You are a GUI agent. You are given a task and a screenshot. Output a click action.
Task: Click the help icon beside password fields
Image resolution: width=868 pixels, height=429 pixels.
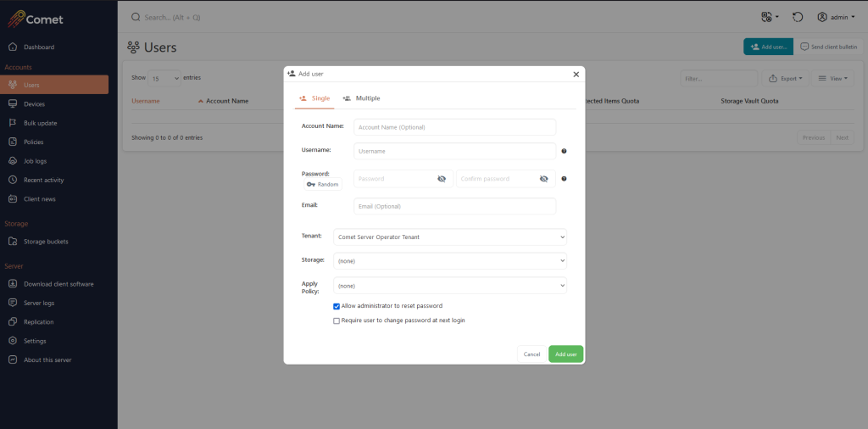tap(564, 179)
